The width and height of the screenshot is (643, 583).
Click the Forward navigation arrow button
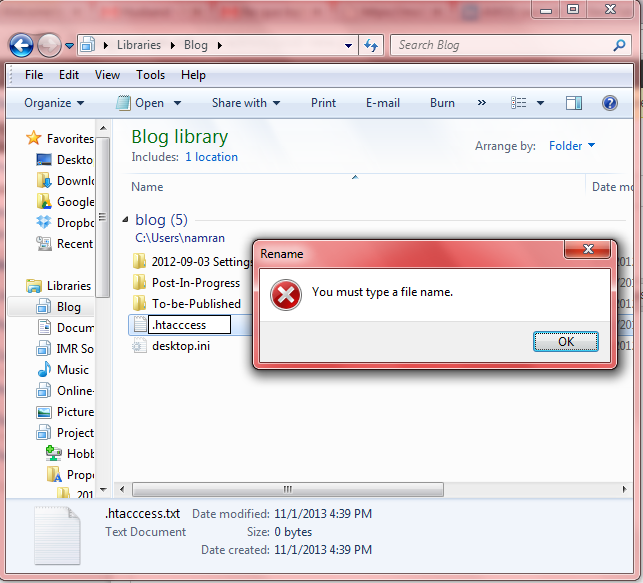tap(48, 45)
